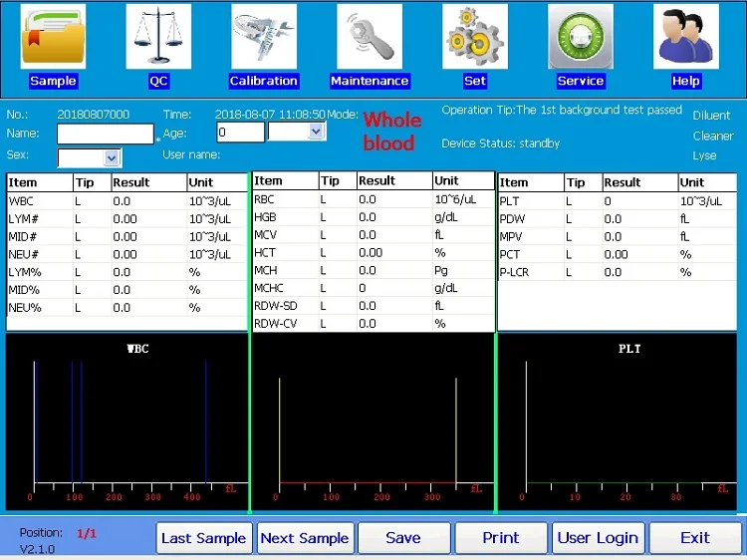The height and width of the screenshot is (560, 747).
Task: Expand the Sex dropdown
Action: 112,157
